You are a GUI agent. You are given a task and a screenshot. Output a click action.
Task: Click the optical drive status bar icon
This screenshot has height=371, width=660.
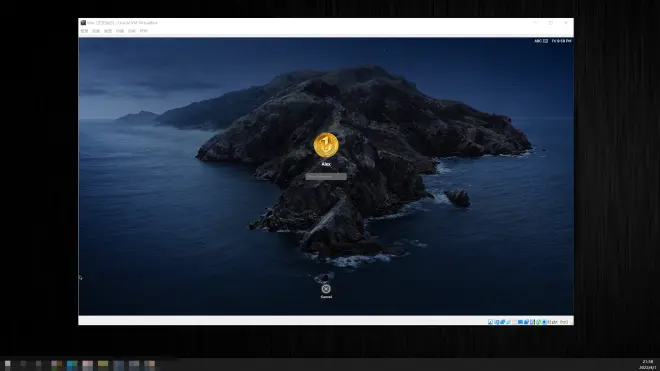tap(497, 322)
